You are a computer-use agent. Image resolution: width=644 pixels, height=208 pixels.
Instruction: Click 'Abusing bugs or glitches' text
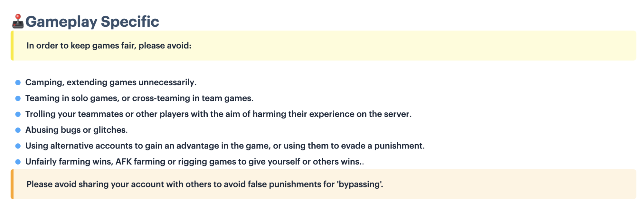(77, 130)
